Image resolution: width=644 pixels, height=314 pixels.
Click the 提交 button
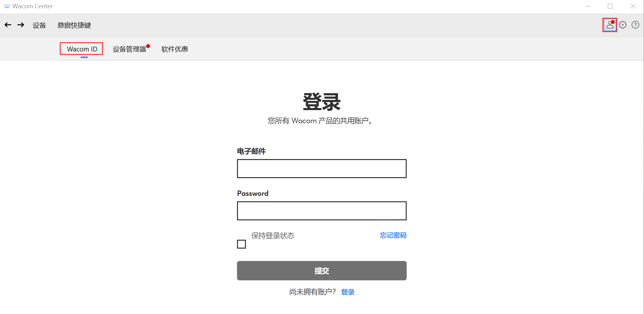pos(322,271)
